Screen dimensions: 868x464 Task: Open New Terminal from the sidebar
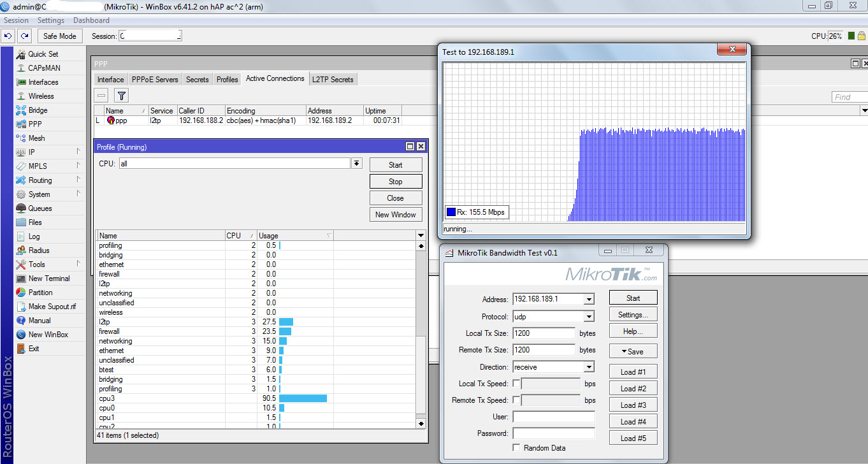49,279
